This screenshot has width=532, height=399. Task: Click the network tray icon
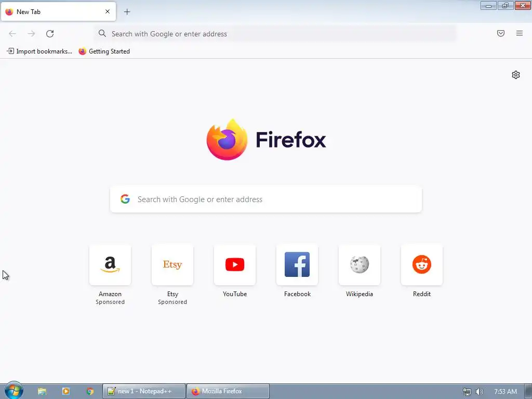pos(467,392)
